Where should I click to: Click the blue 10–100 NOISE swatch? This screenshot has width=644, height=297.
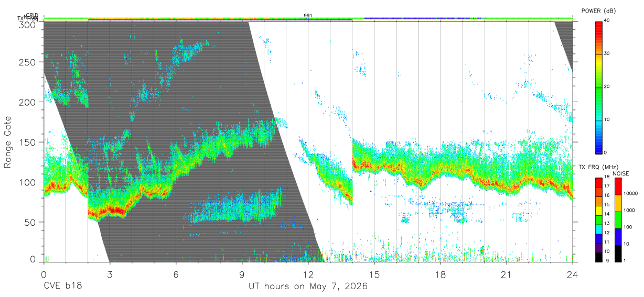click(617, 237)
